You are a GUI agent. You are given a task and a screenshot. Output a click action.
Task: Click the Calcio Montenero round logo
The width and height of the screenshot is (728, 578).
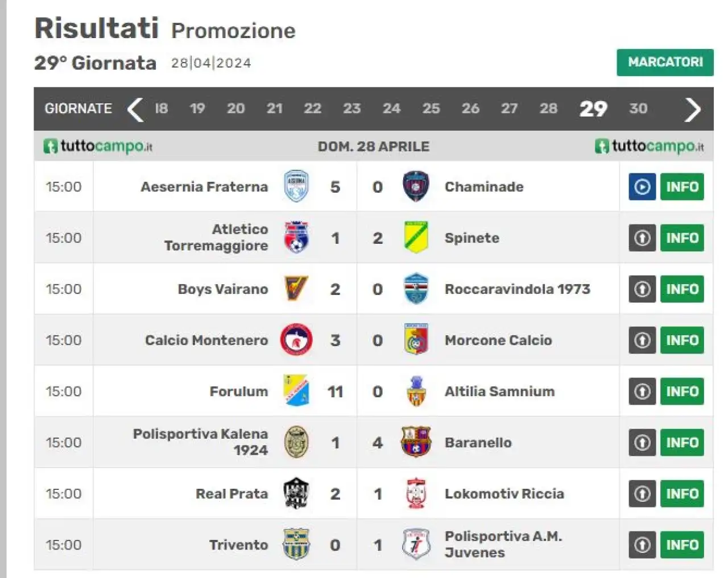(x=296, y=340)
